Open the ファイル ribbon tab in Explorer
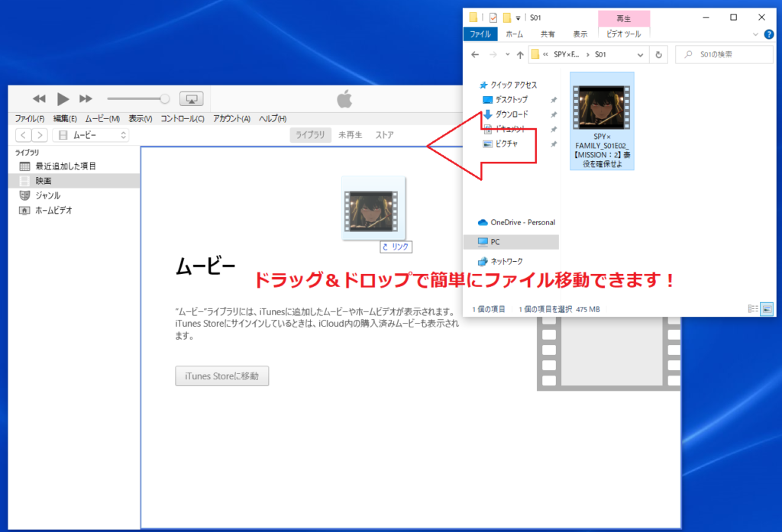The image size is (782, 532). point(480,34)
